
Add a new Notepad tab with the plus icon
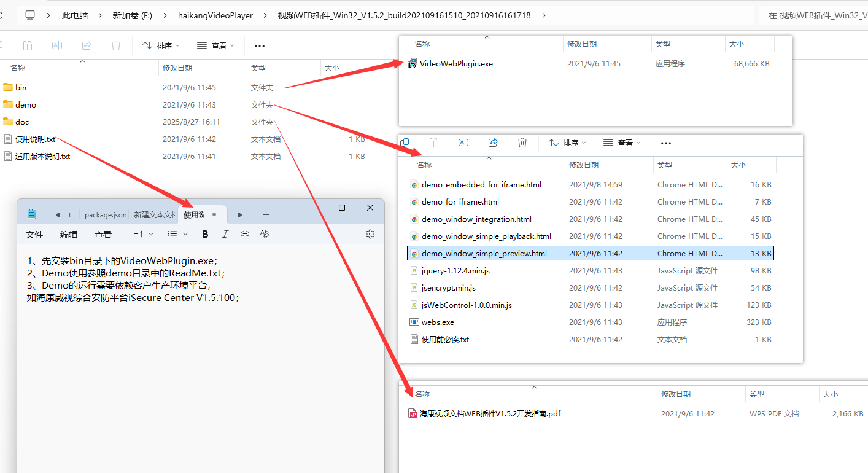pos(266,214)
